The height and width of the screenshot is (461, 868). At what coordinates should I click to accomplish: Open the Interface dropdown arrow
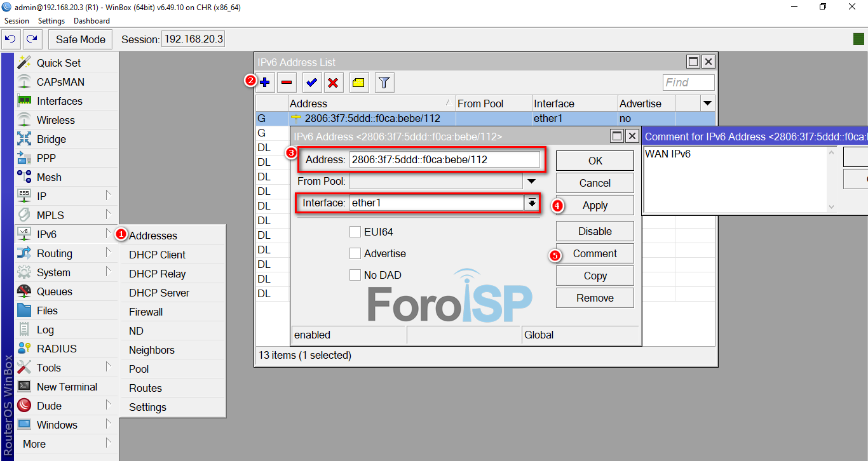pyautogui.click(x=531, y=203)
